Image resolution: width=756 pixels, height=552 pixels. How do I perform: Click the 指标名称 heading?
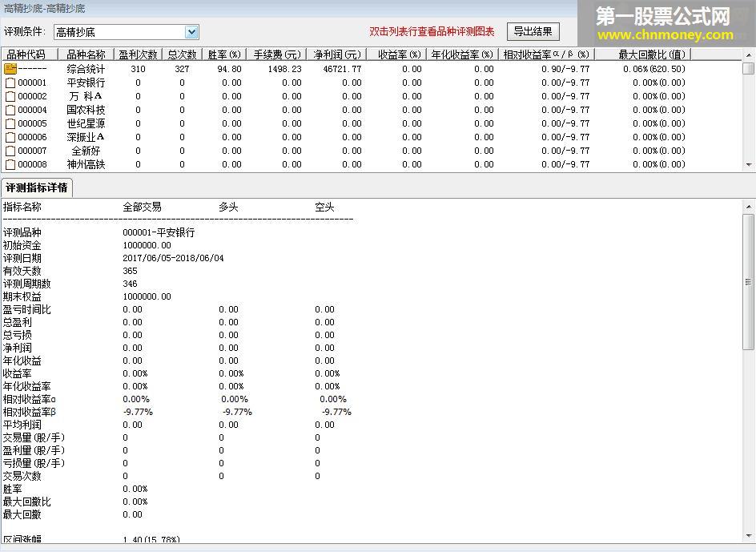pyautogui.click(x=22, y=208)
